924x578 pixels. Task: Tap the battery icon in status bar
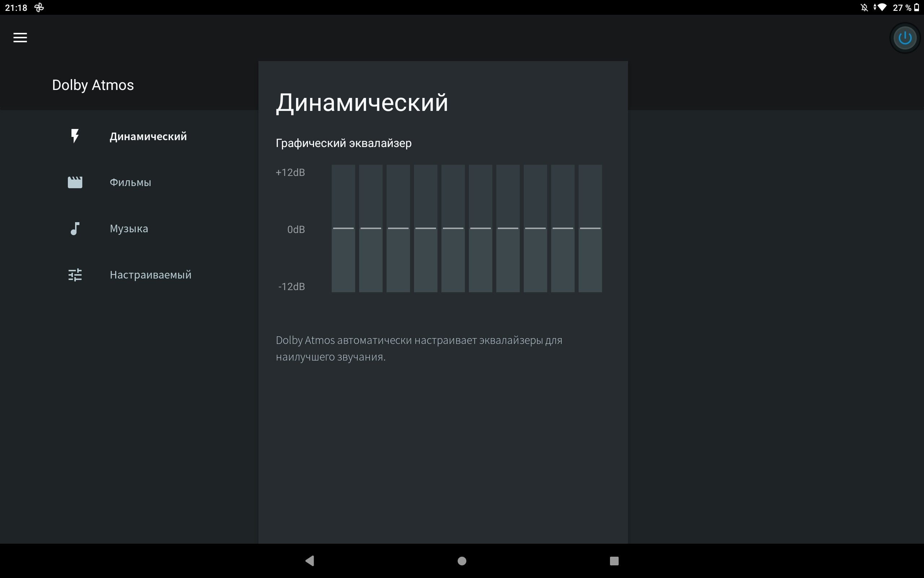point(916,7)
